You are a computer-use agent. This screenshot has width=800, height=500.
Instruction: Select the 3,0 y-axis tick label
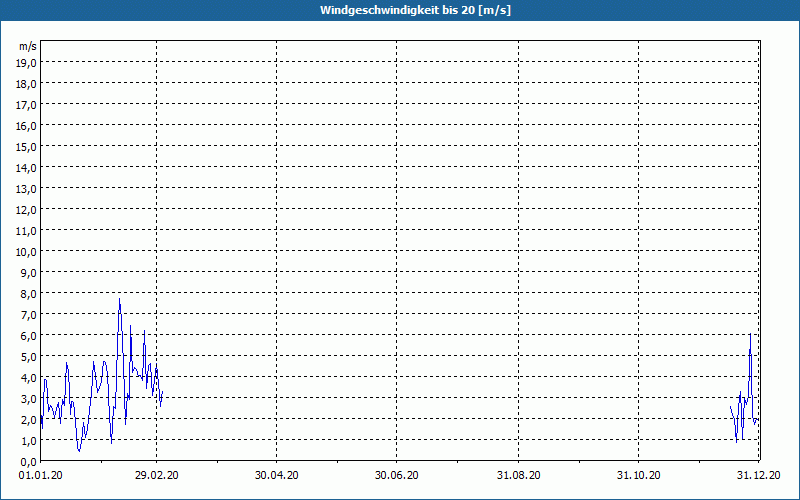coord(27,398)
